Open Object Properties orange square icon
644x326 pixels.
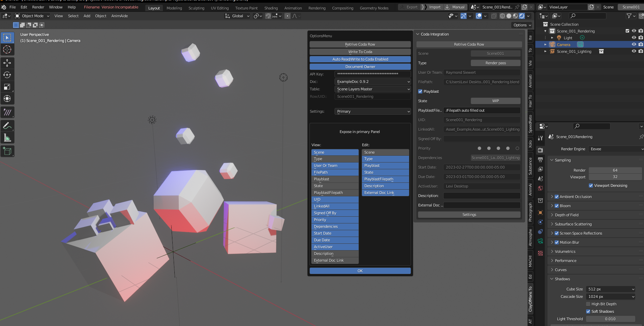540,212
